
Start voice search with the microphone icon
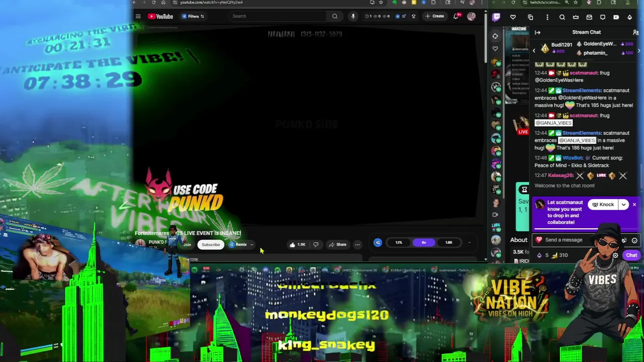[353, 16]
